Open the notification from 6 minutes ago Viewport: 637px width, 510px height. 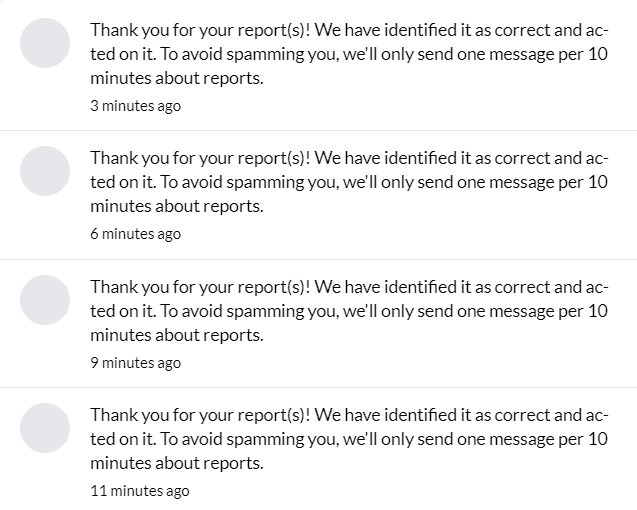318,195
